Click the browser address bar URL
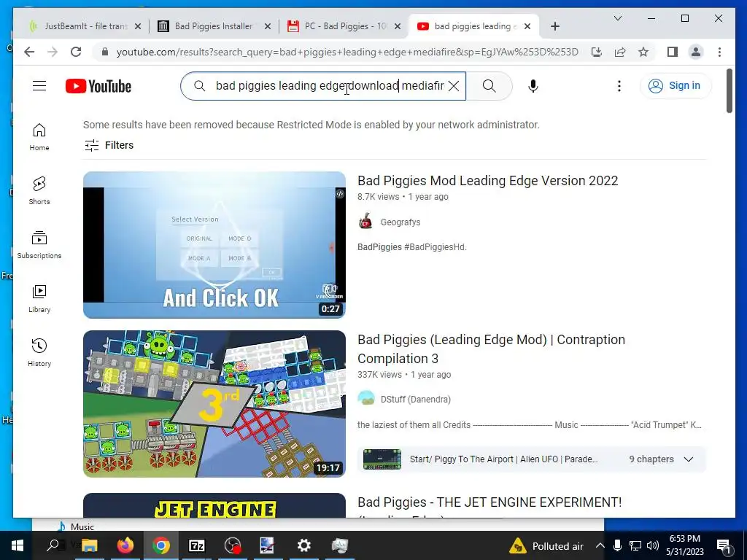The height and width of the screenshot is (560, 747). pos(347,52)
